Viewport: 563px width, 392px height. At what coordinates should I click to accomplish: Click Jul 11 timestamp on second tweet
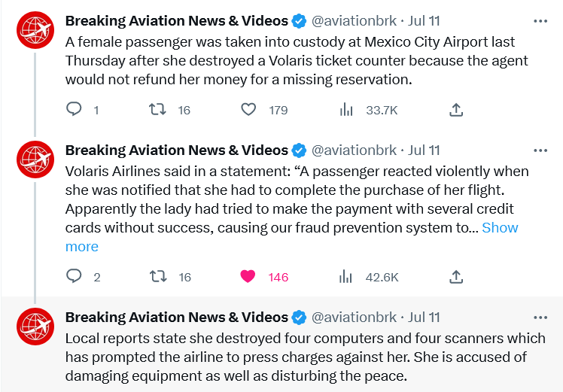click(425, 150)
